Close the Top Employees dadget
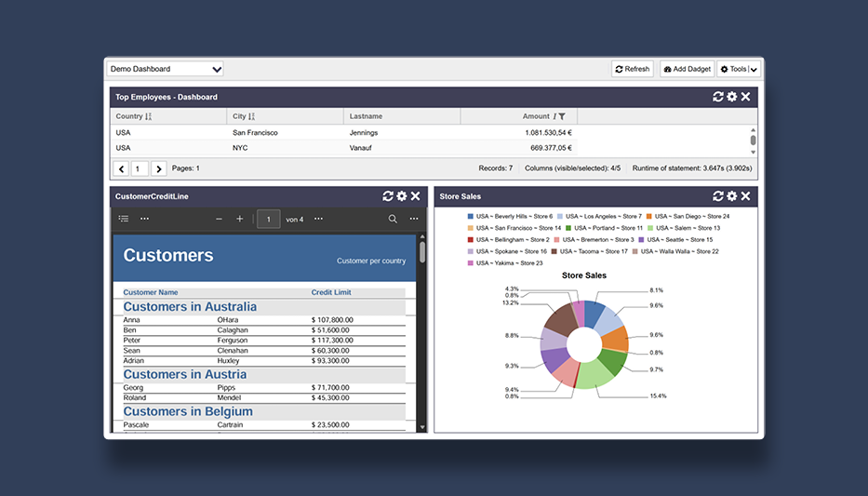 coord(745,97)
